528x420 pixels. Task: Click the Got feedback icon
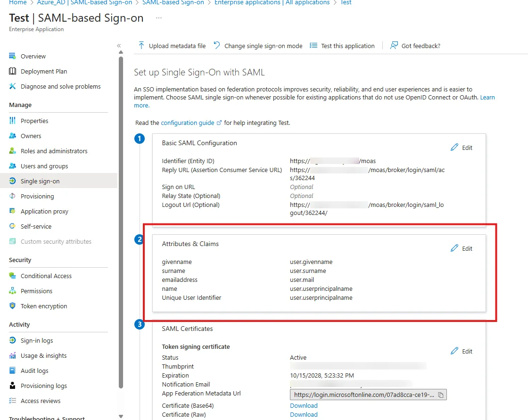pos(394,45)
